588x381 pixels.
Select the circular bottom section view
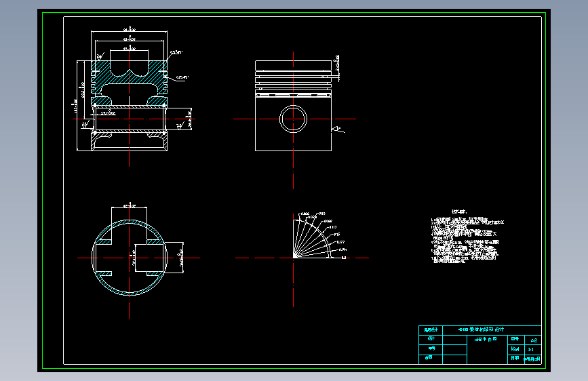tap(130, 258)
